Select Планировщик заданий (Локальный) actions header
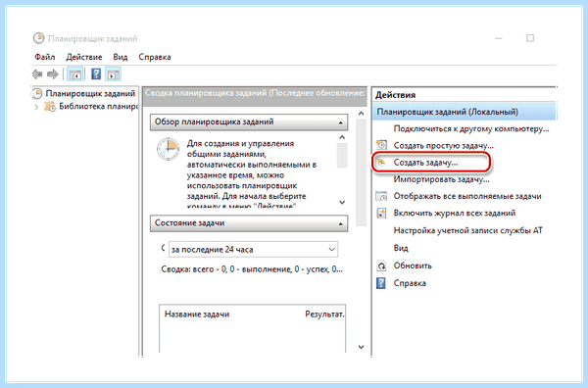 pyautogui.click(x=465, y=112)
